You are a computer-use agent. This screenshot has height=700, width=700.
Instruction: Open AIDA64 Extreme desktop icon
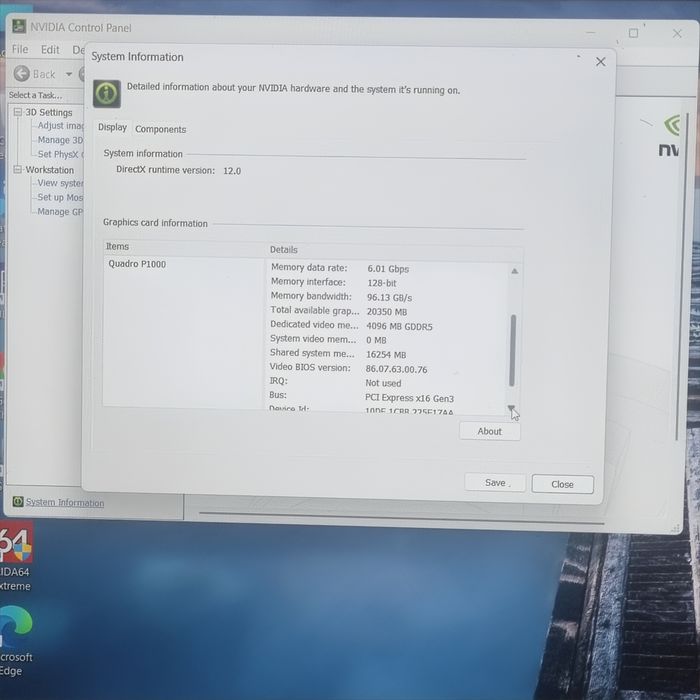coord(16,558)
